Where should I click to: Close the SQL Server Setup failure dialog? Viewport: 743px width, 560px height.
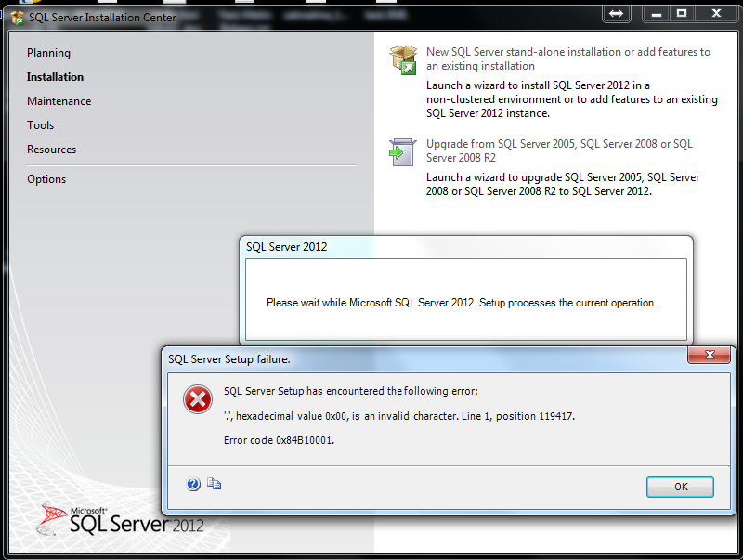pos(709,355)
